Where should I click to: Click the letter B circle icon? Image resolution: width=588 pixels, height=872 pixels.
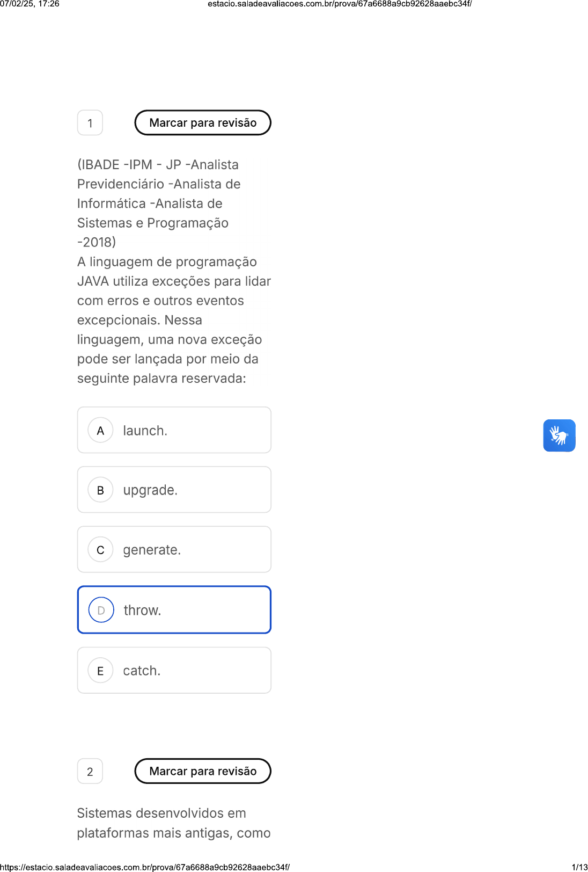coord(100,490)
